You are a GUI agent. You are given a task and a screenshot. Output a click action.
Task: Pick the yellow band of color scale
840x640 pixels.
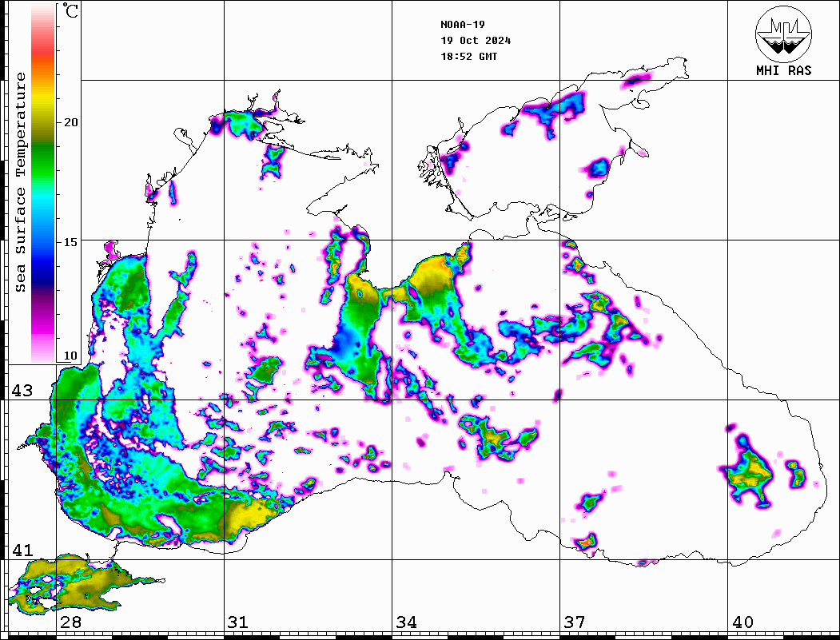[x=42, y=104]
